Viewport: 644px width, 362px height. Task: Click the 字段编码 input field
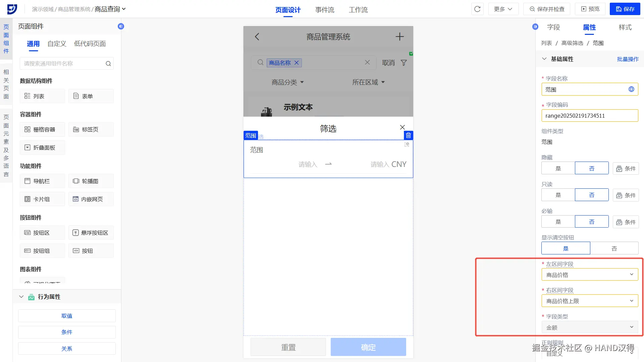(x=590, y=116)
